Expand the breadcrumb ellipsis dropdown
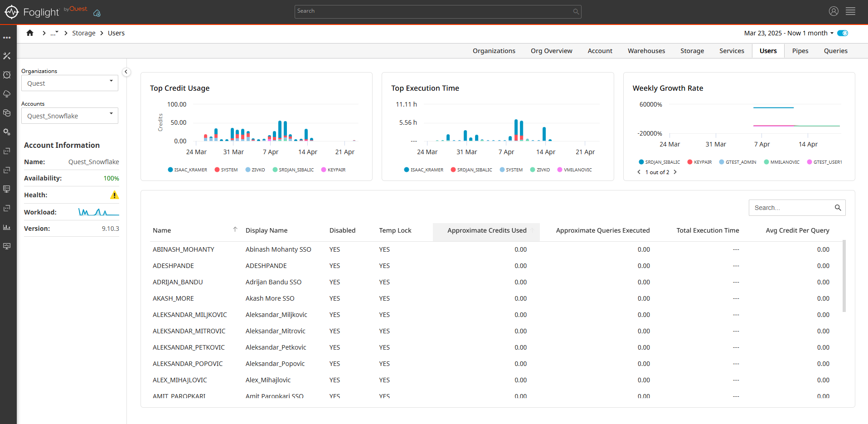868x424 pixels. [54, 33]
